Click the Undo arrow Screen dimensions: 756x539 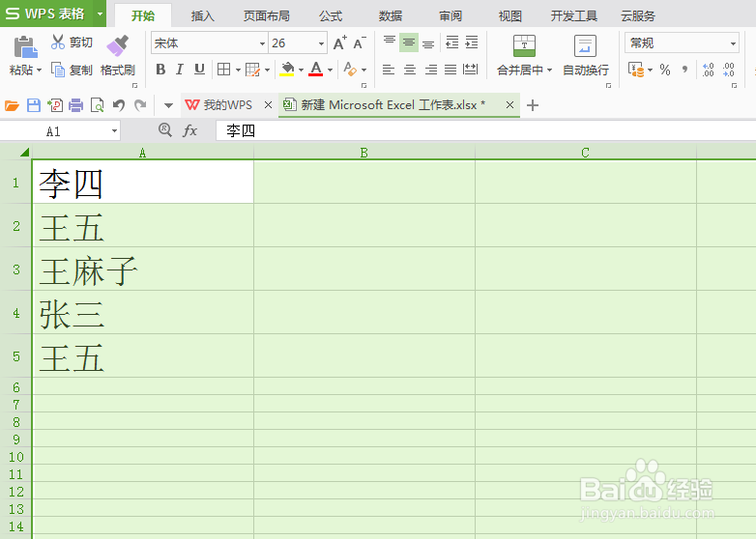[x=119, y=105]
